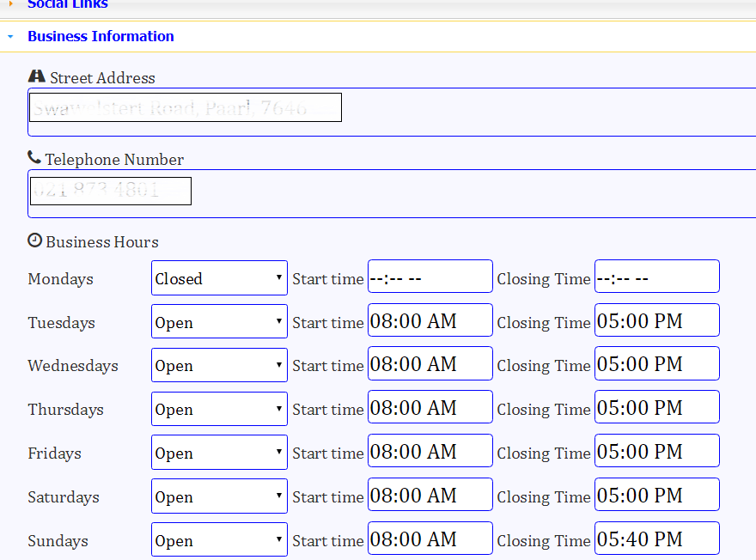This screenshot has width=756, height=560.
Task: Open the Mondays open/closed dropdown
Action: 219,277
